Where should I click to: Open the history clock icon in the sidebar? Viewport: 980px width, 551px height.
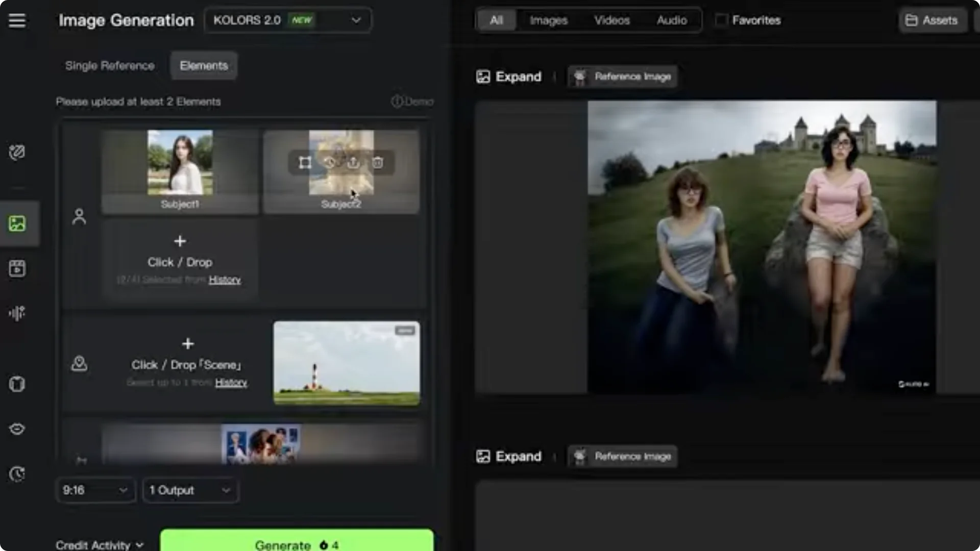tap(17, 474)
